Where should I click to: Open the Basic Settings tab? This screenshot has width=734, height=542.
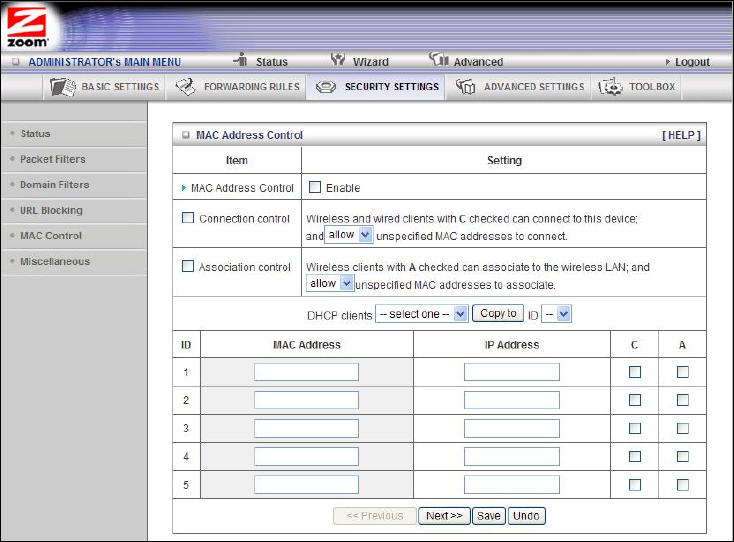[x=104, y=87]
